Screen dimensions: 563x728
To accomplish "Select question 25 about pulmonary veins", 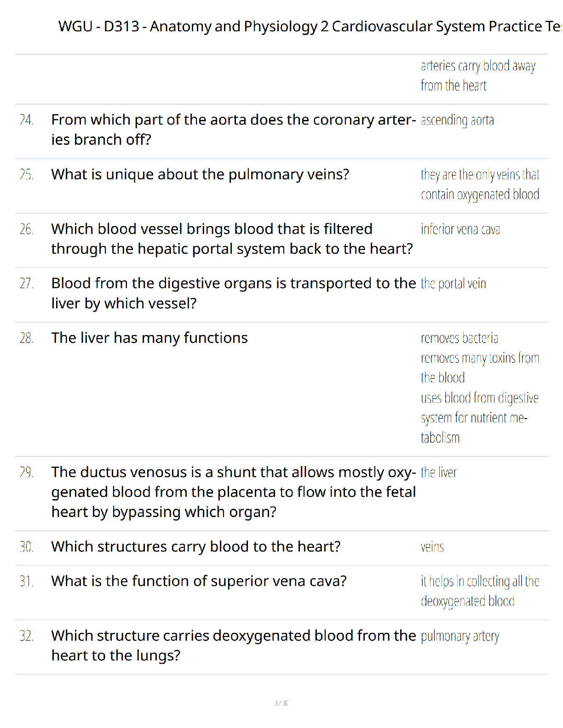I will [200, 175].
